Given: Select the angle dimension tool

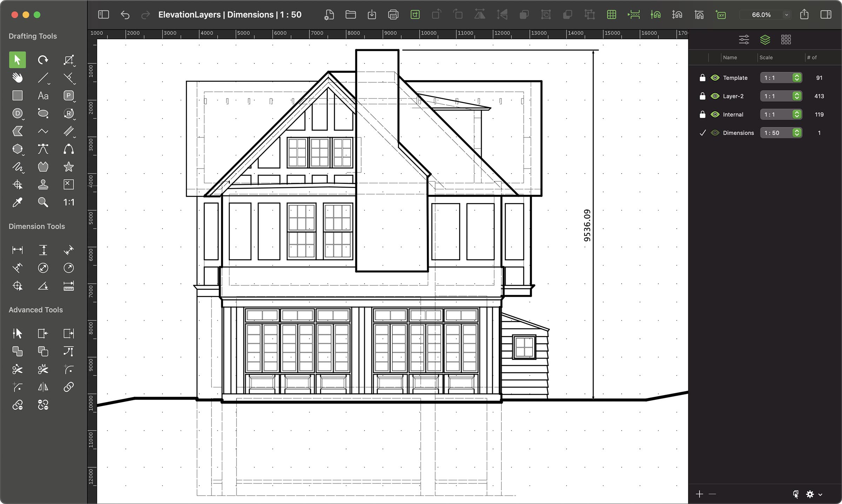Looking at the screenshot, I should click(43, 286).
